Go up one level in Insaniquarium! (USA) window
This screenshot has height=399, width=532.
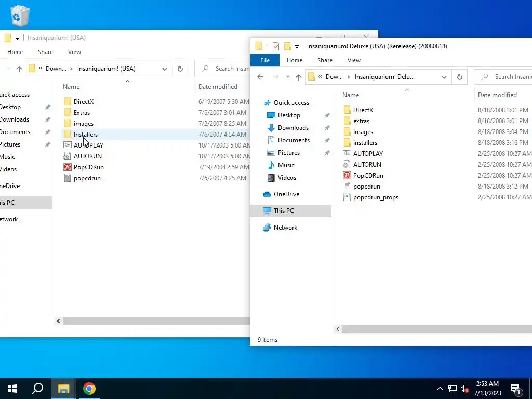pyautogui.click(x=19, y=69)
